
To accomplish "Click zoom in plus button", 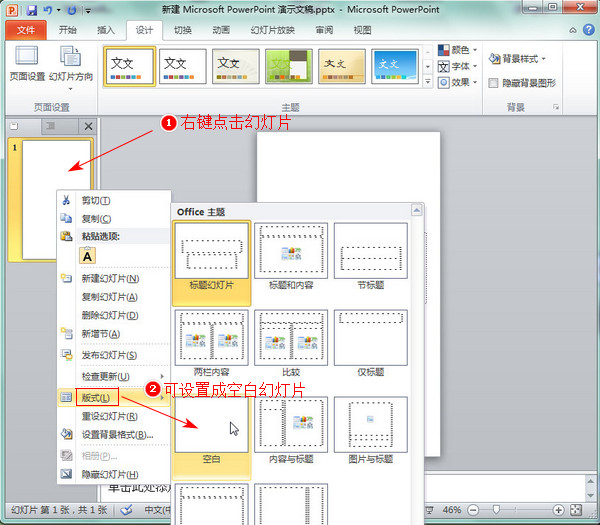I will [x=558, y=510].
